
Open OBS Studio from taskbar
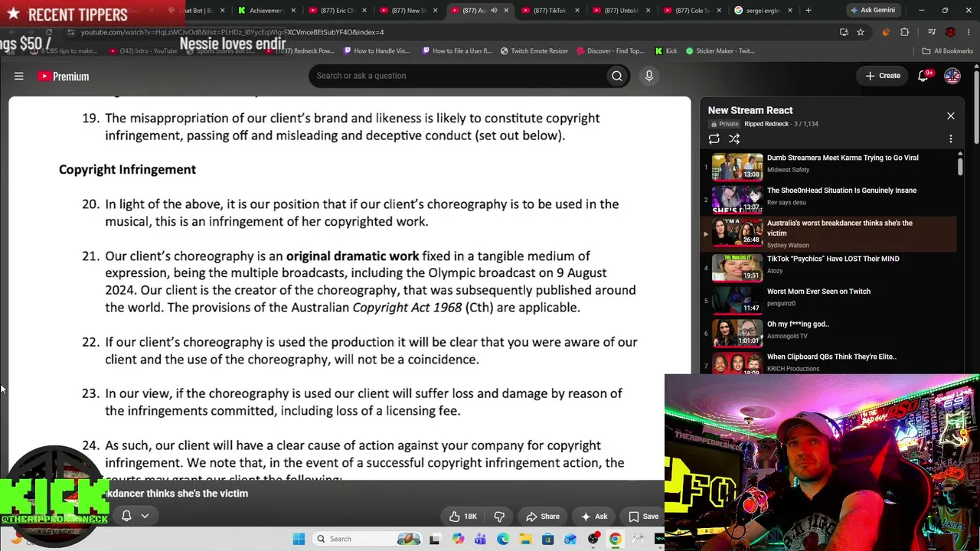593,539
